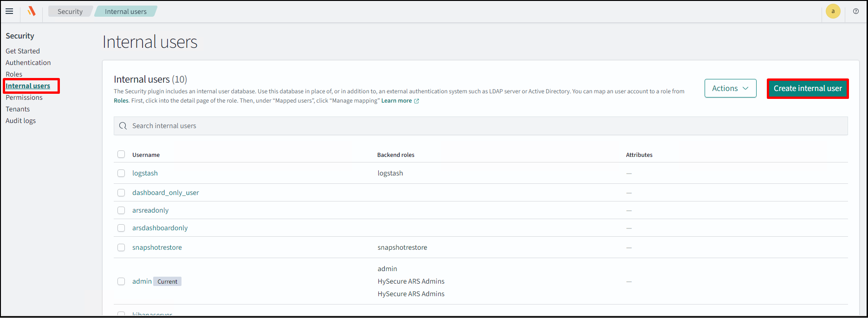Open Audit logs in the sidebar
Screen dimensions: 868x318
20,121
